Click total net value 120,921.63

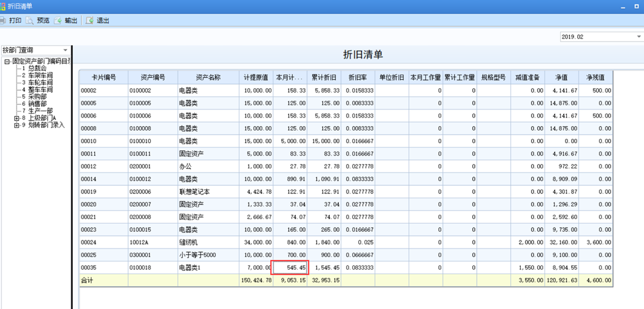tap(561, 280)
